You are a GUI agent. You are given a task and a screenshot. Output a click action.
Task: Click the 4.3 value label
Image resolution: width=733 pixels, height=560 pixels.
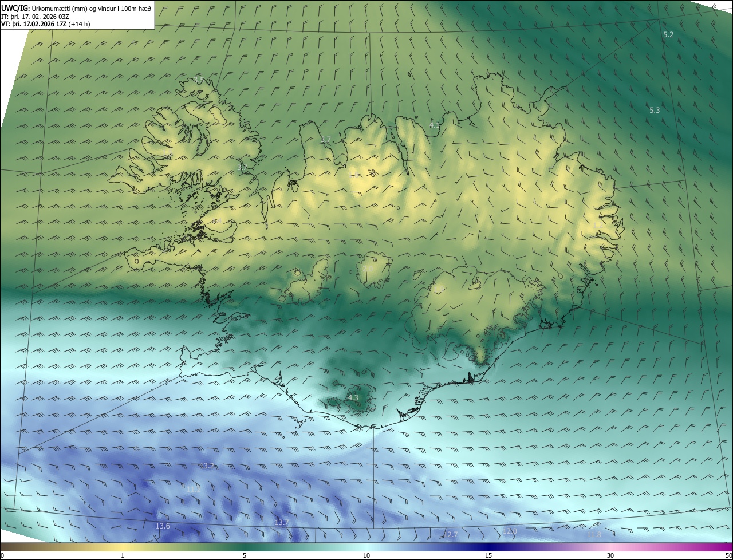pyautogui.click(x=353, y=397)
